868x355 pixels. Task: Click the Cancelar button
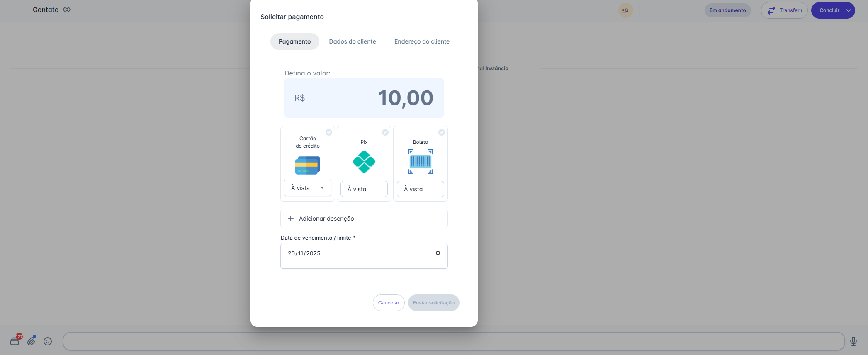[x=389, y=303]
